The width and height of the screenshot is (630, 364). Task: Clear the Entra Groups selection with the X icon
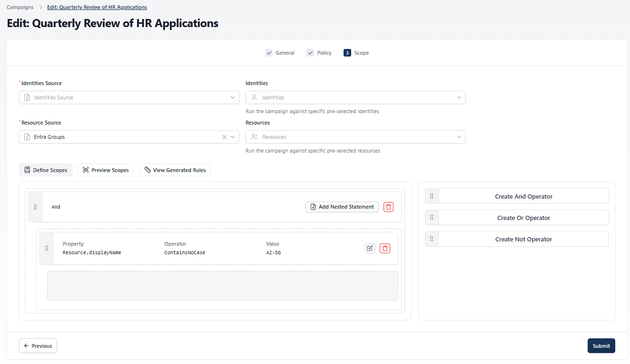click(x=224, y=136)
